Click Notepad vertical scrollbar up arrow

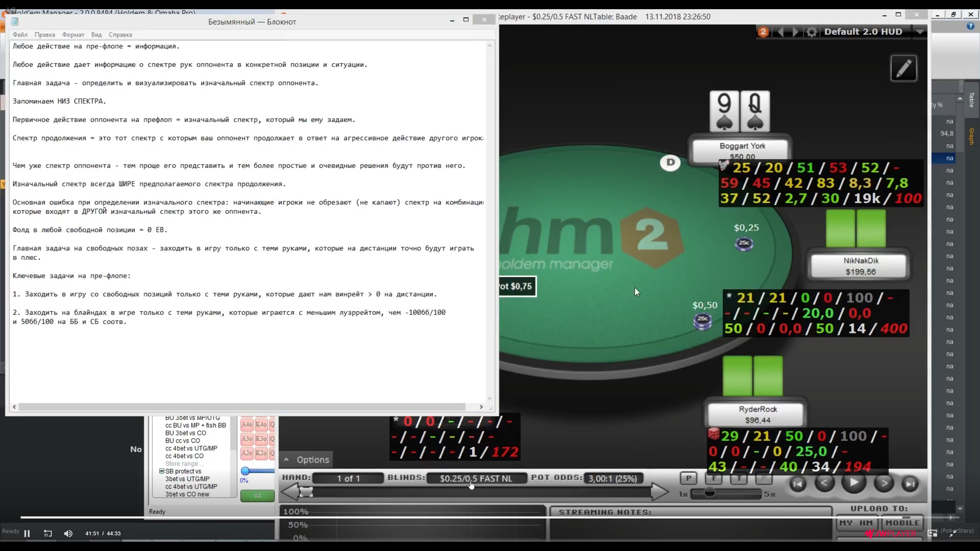(490, 46)
